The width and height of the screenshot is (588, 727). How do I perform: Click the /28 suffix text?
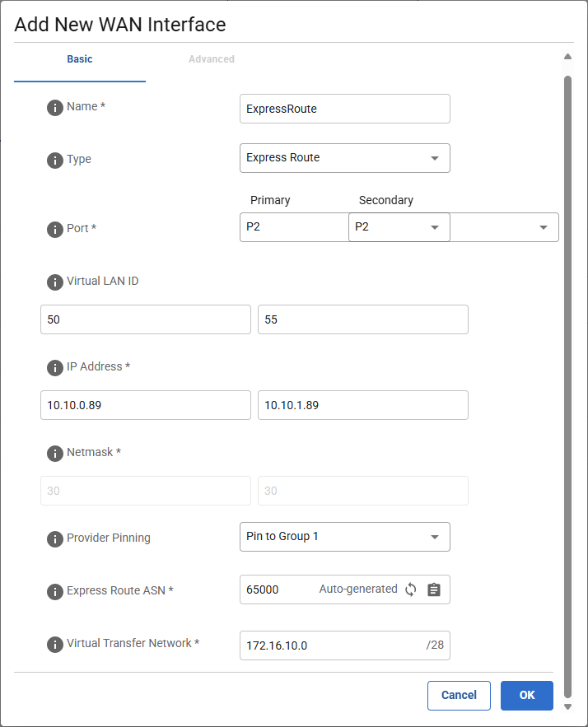pos(435,645)
